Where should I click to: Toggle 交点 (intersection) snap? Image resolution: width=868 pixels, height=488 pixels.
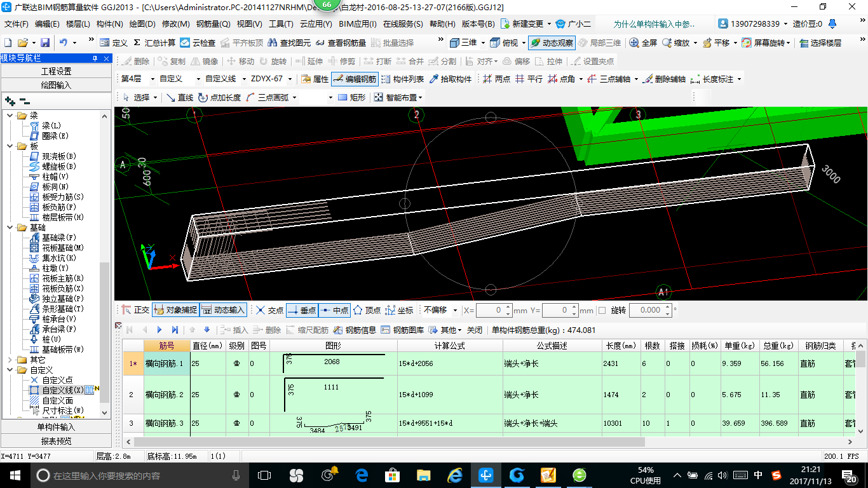[269, 310]
